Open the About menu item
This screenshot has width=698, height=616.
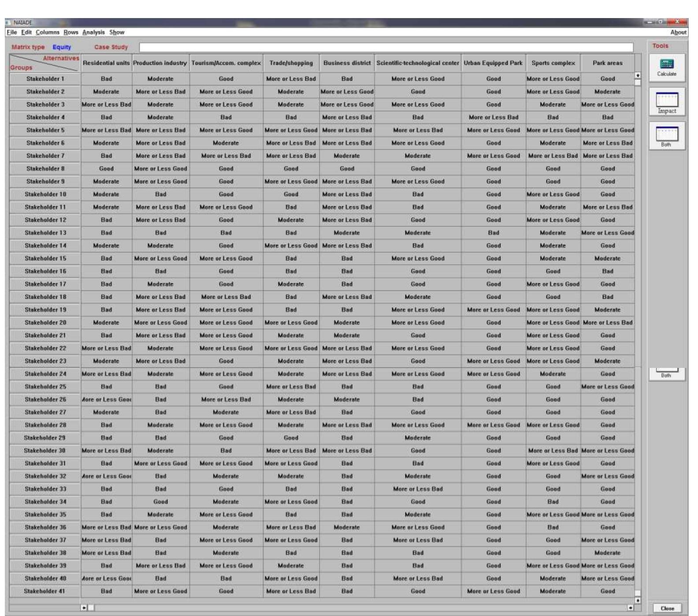click(679, 32)
